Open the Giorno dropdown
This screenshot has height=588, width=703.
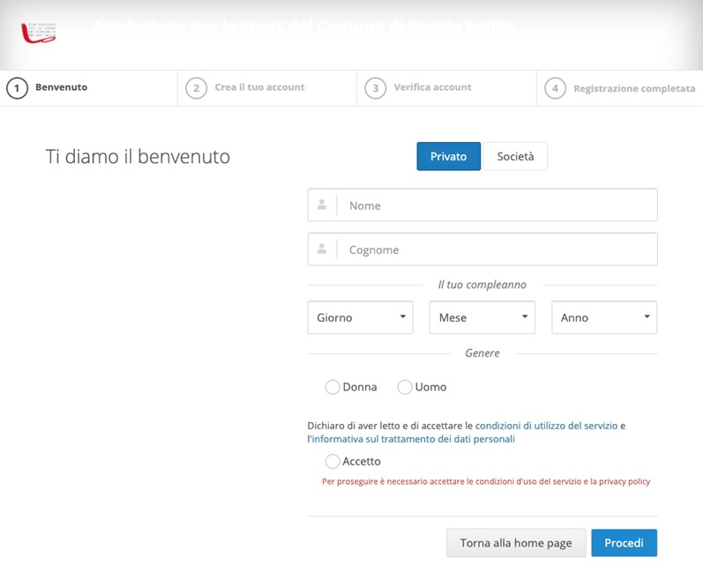[x=360, y=317]
